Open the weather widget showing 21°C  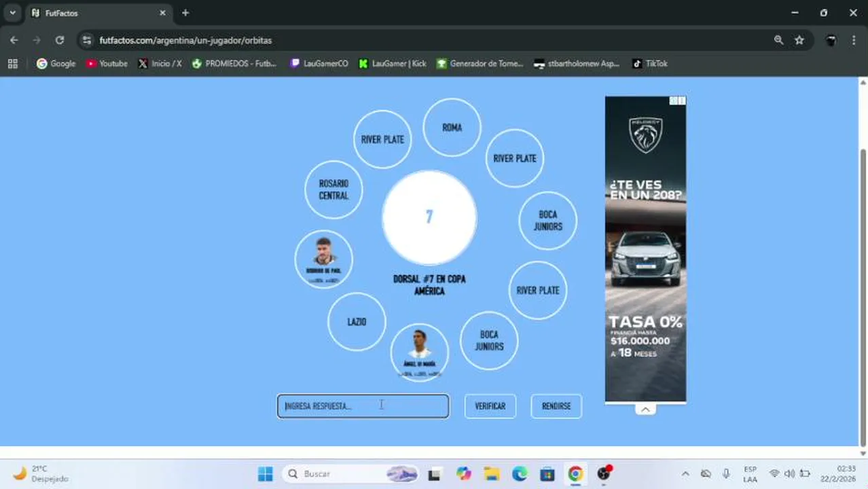tap(41, 473)
